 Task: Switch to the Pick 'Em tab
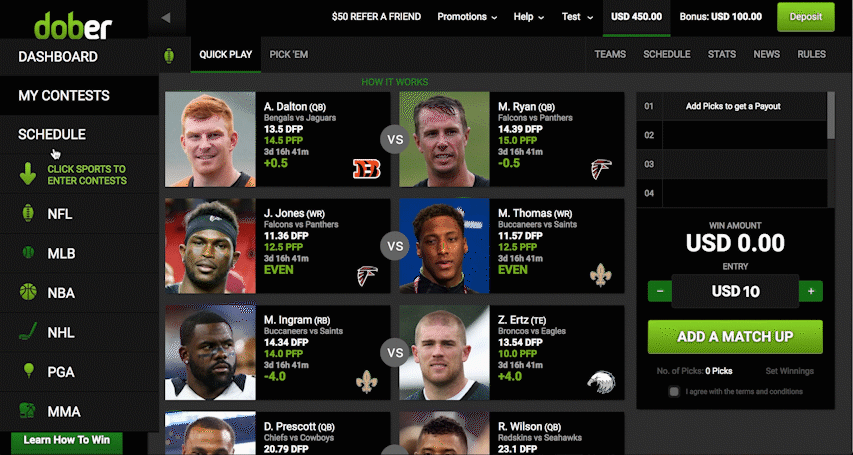(288, 54)
